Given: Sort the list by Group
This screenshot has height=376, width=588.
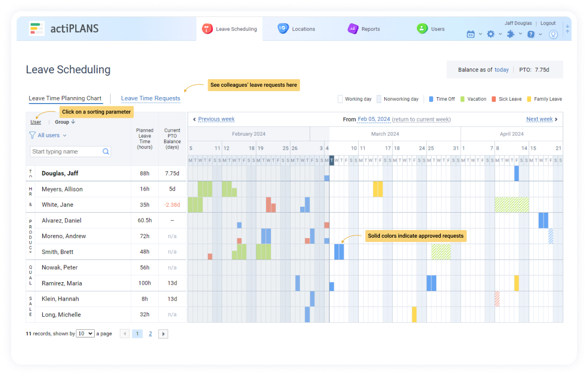Looking at the screenshot, I should coord(64,122).
